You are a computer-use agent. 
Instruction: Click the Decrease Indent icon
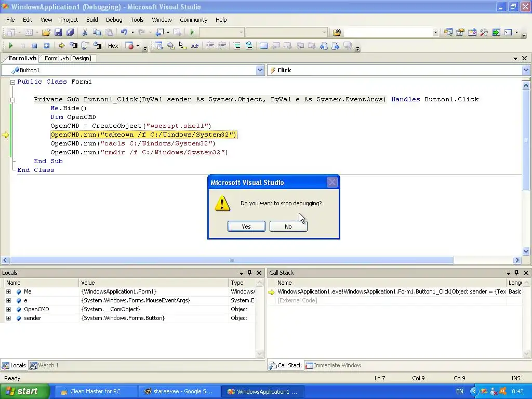click(x=210, y=46)
